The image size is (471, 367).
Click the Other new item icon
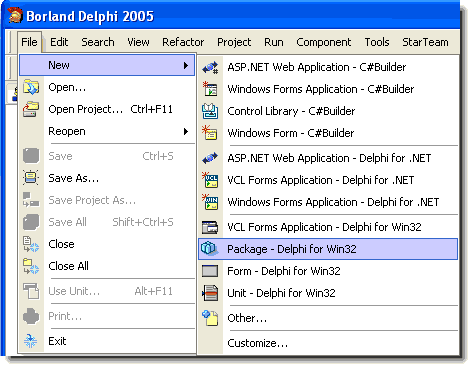210,318
